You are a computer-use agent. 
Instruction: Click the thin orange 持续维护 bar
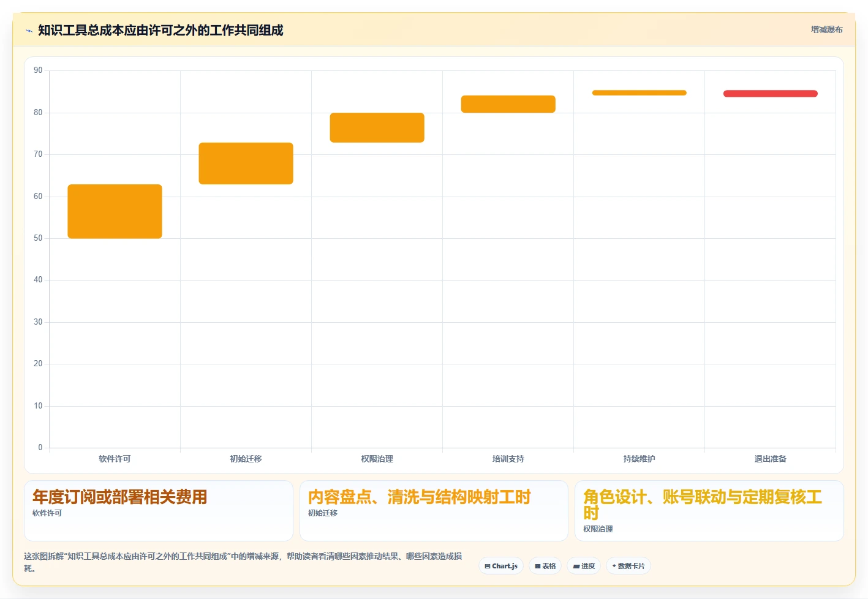[x=639, y=93]
